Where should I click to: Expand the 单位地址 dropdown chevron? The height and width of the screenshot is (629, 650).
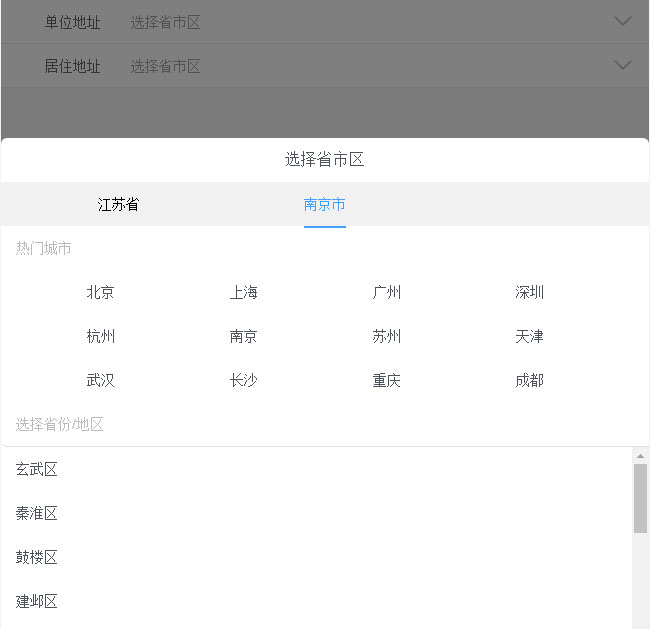pos(622,21)
